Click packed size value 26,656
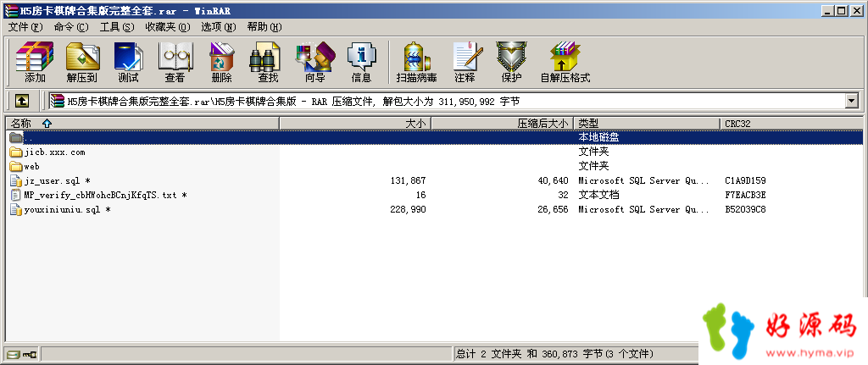868x365 pixels. coord(553,209)
